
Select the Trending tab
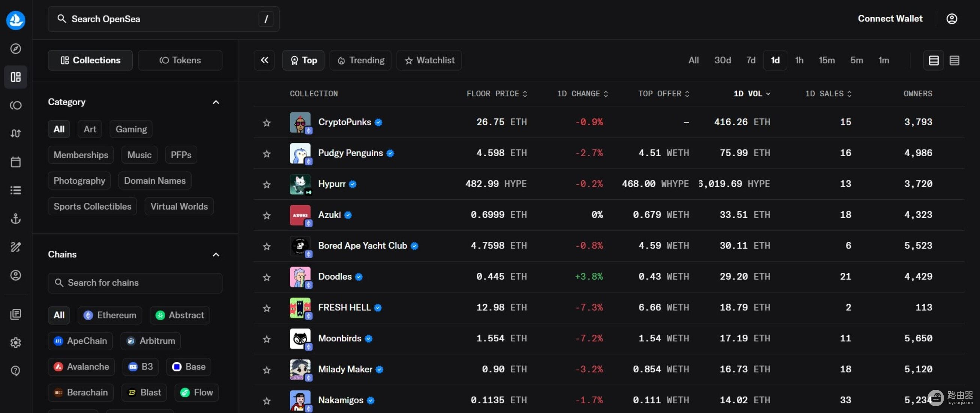360,60
